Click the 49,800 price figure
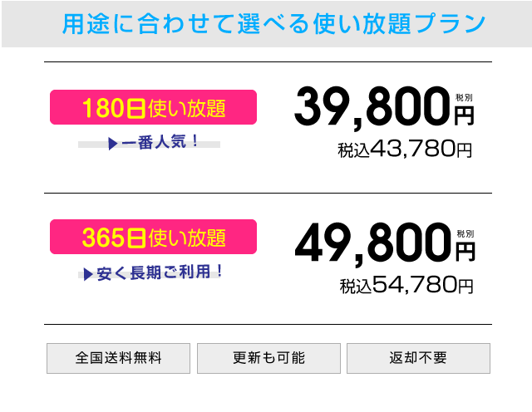This screenshot has width=532, height=412. [x=372, y=244]
